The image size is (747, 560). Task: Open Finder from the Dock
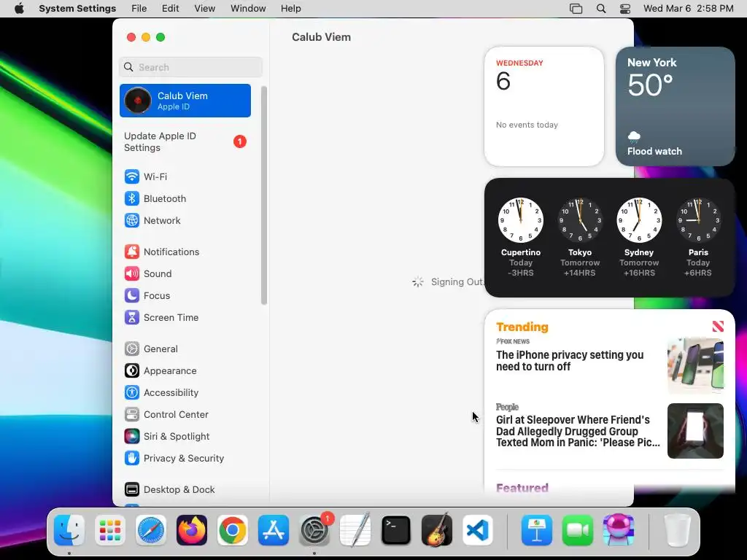pos(69,530)
